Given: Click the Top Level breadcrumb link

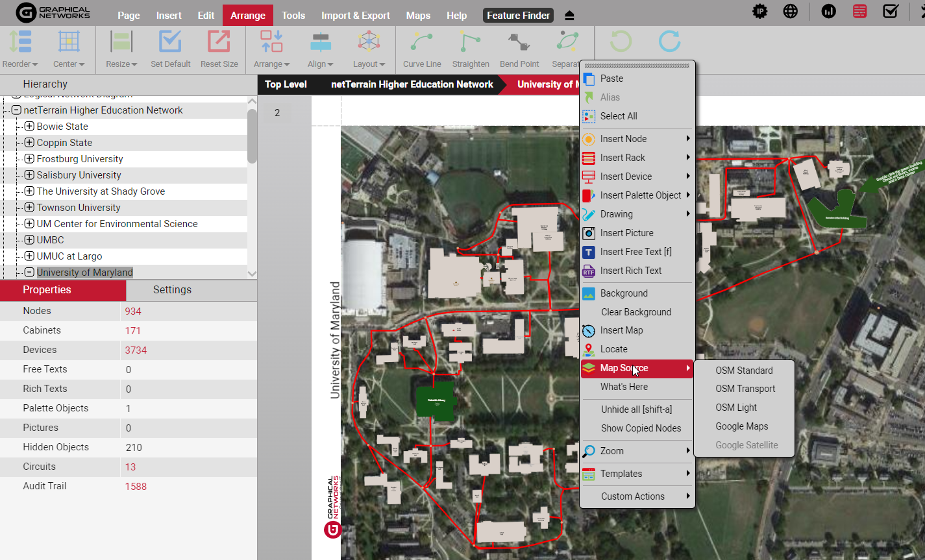Looking at the screenshot, I should 286,84.
